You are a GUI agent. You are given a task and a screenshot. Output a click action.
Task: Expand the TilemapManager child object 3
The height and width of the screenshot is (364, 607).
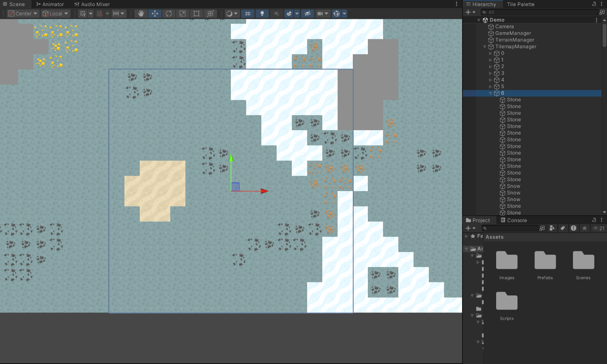point(491,73)
